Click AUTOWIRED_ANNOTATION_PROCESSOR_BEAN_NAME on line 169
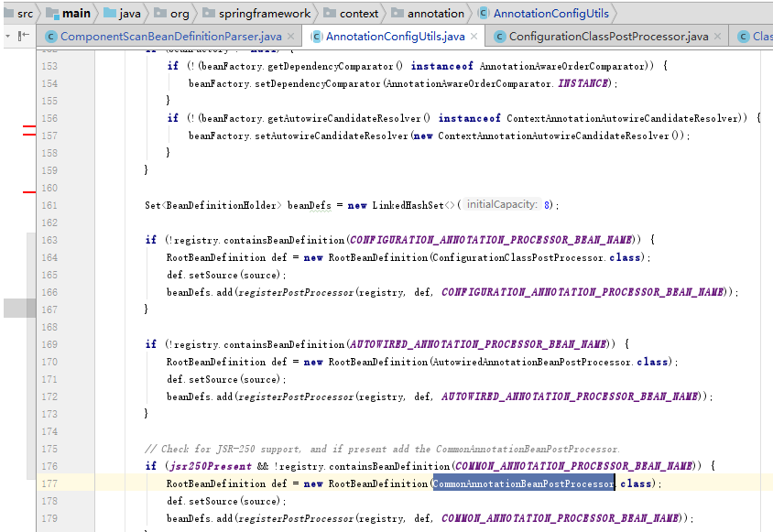Image resolution: width=773 pixels, height=532 pixels. coord(478,344)
